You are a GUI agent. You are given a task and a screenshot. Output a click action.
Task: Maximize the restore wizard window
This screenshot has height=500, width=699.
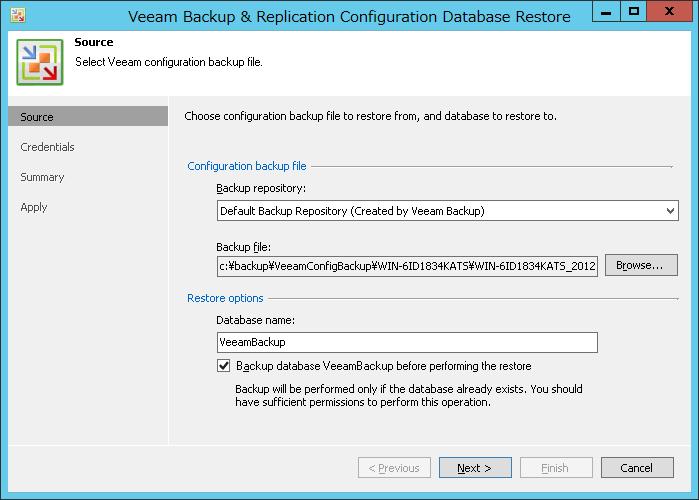coord(633,12)
